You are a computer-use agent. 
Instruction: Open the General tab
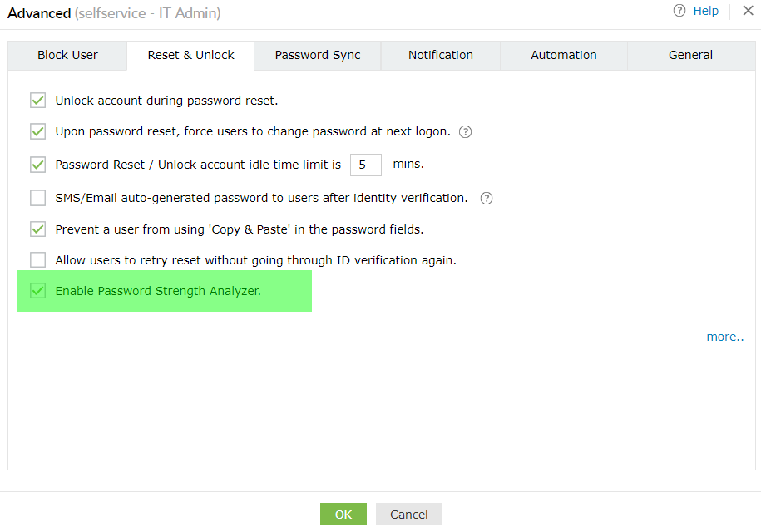[690, 55]
